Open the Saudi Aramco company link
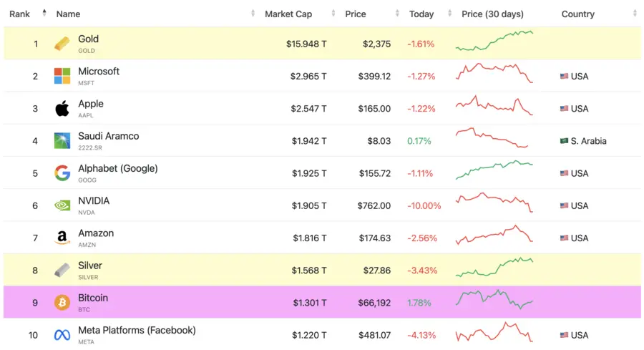 tap(109, 136)
